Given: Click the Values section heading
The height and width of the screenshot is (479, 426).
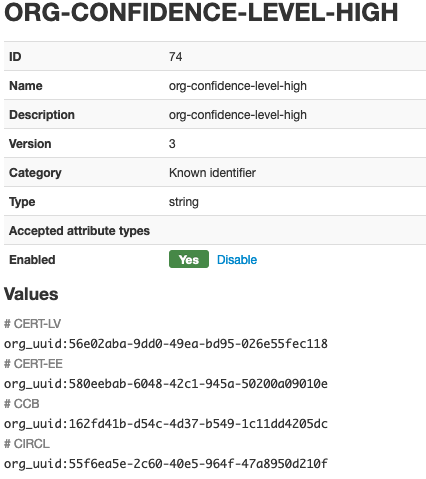Looking at the screenshot, I should tap(31, 294).
